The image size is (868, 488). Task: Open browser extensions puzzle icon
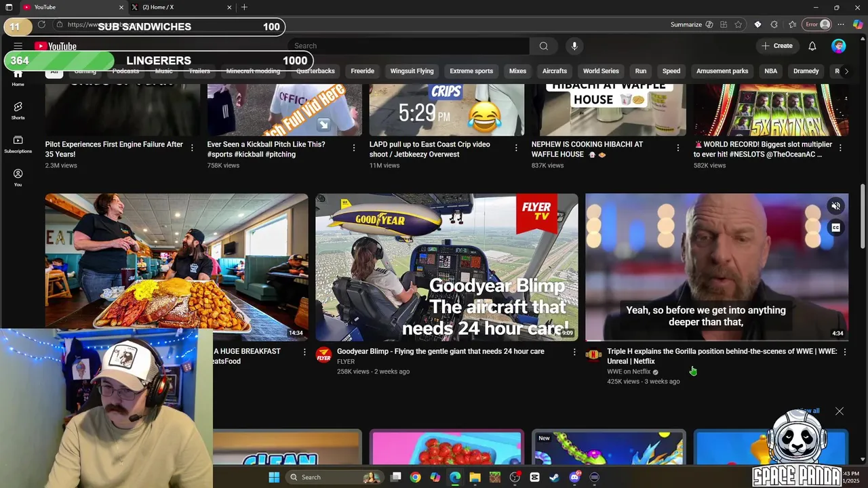(774, 24)
